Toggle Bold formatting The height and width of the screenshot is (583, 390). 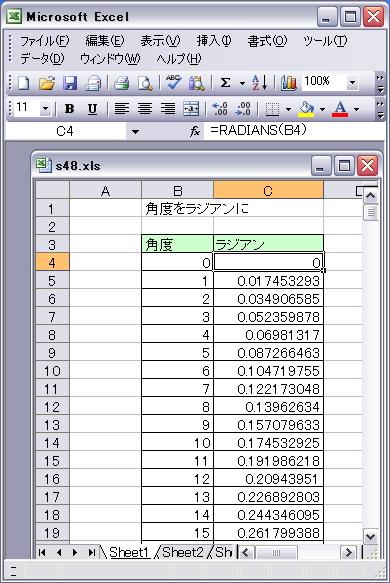[x=69, y=109]
